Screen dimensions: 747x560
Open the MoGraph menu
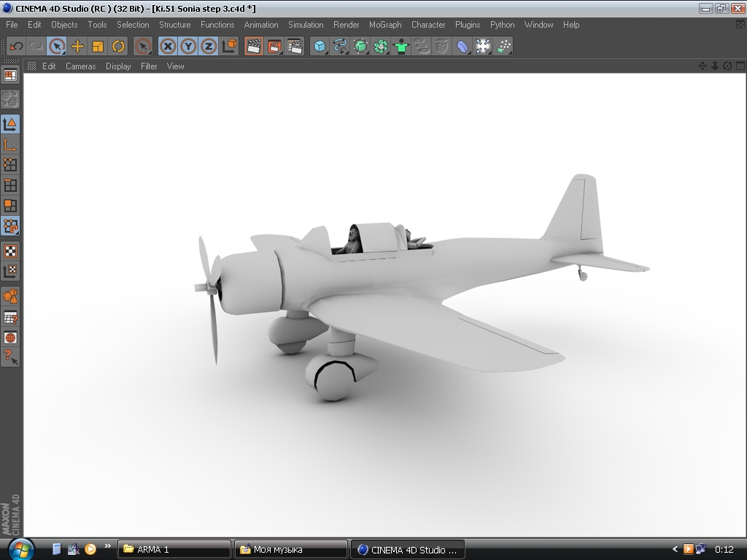click(385, 25)
